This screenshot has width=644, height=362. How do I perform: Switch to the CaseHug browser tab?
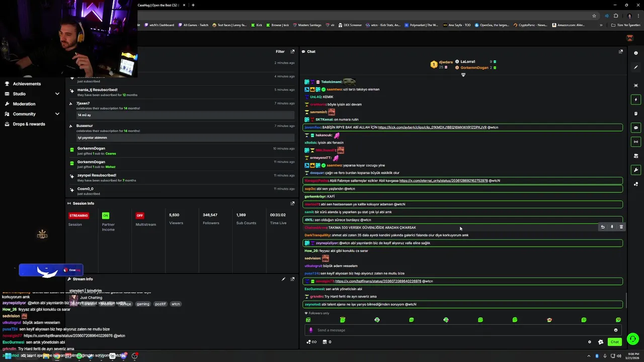159,5
